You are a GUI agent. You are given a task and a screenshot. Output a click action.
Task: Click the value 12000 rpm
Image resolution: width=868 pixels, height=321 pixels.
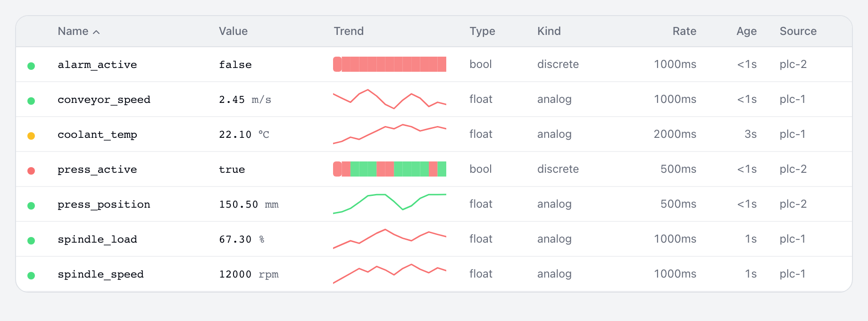click(x=249, y=274)
